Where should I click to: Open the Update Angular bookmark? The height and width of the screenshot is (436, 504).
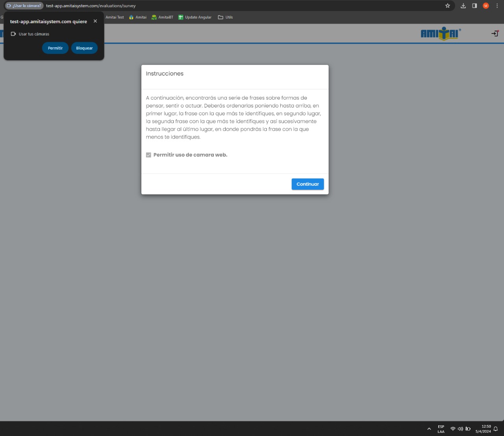pos(195,17)
